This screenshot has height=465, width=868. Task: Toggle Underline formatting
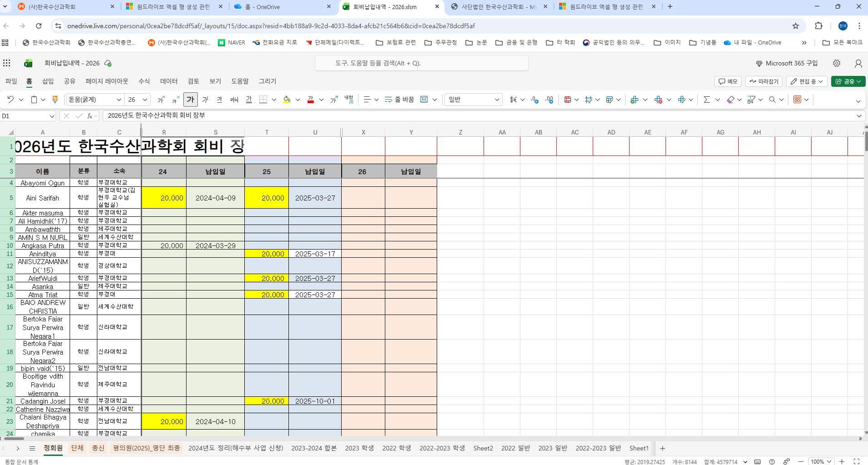(220, 100)
